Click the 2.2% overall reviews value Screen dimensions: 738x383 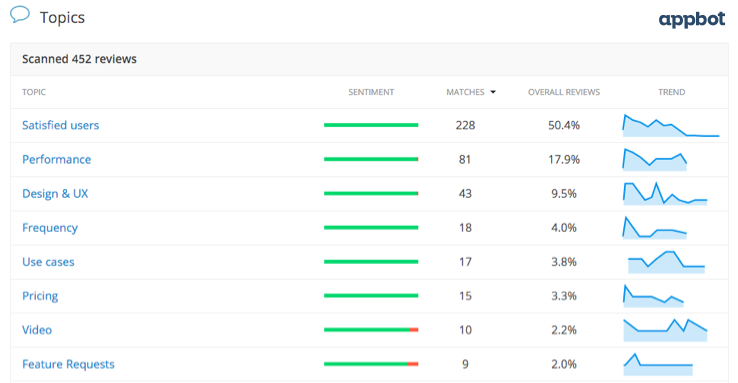(564, 330)
